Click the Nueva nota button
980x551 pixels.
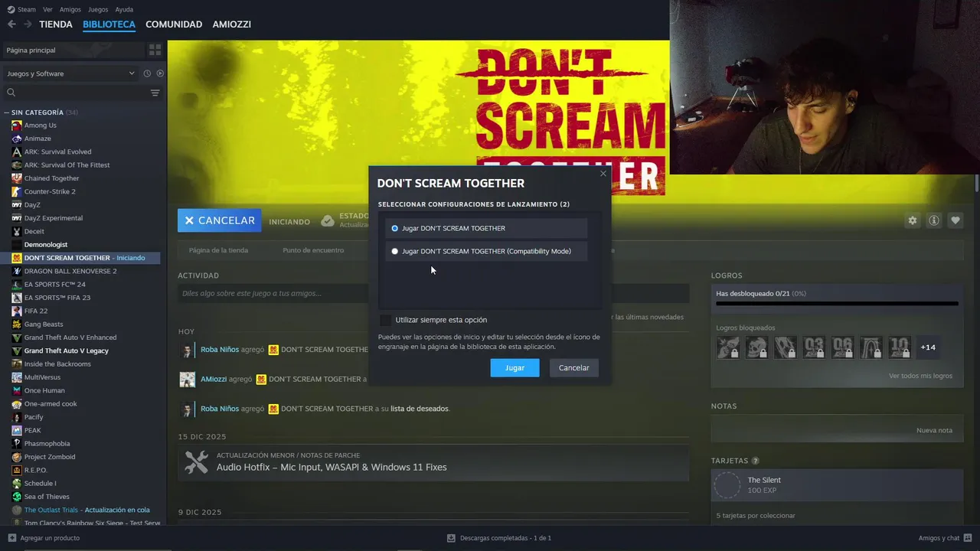click(x=934, y=430)
